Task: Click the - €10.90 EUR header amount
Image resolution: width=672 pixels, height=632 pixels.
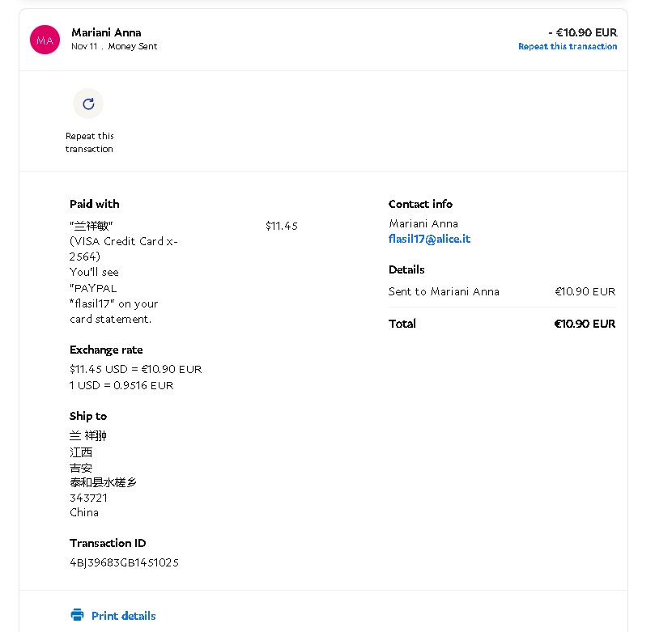Action: coord(582,32)
